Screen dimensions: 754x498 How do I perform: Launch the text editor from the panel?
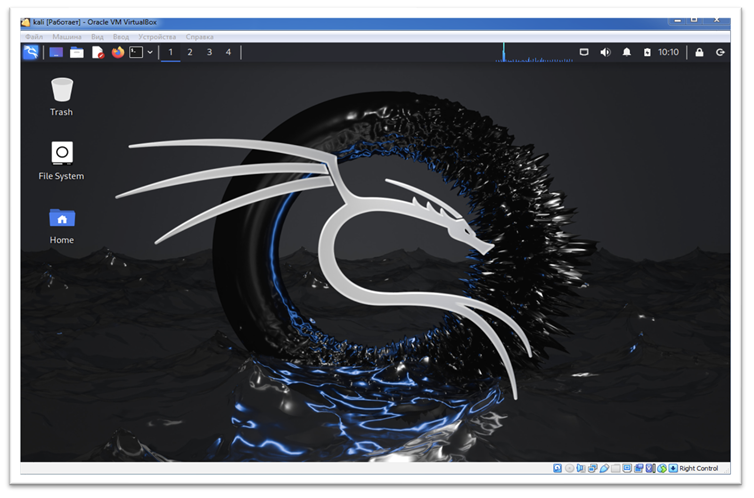(x=98, y=52)
